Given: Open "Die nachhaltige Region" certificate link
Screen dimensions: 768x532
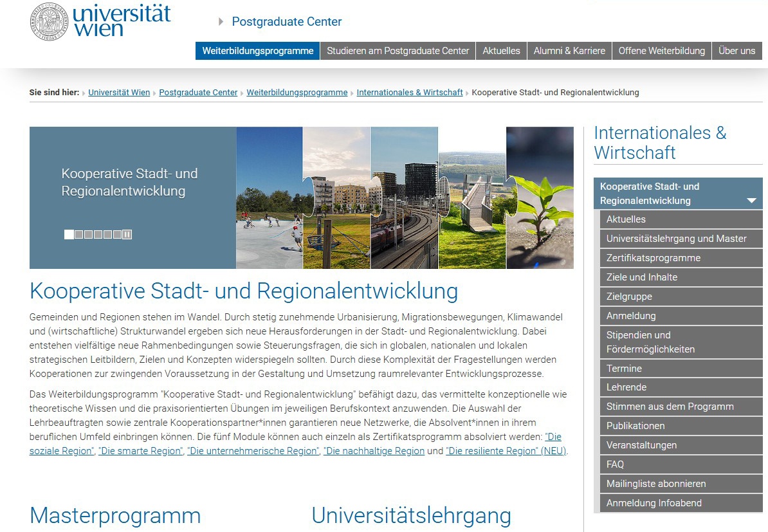Looking at the screenshot, I should [374, 451].
